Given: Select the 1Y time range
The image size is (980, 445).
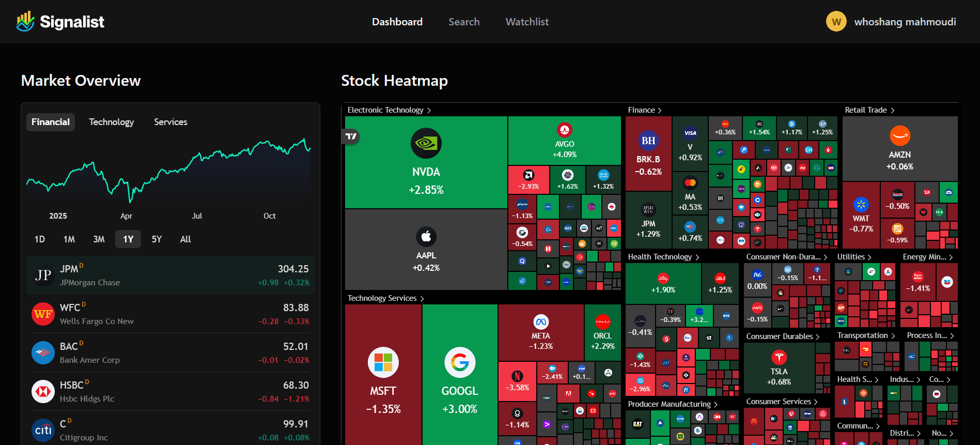Looking at the screenshot, I should (128, 239).
